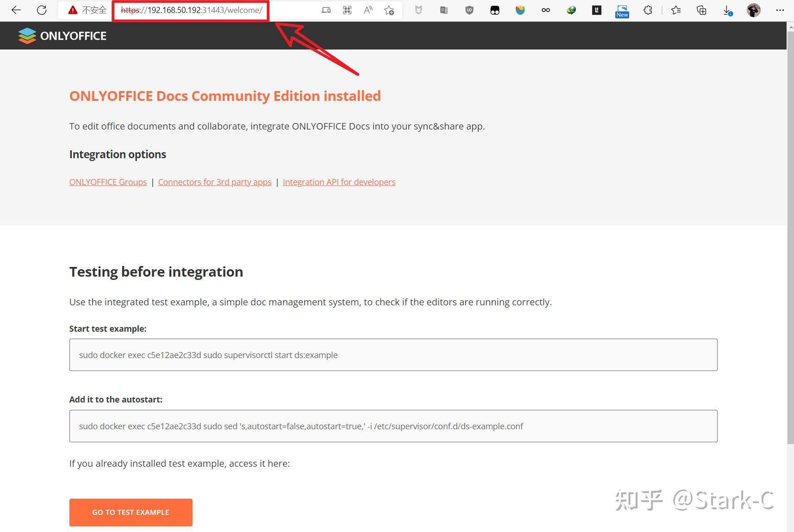Open the send-to-devices toolbar icon
The height and width of the screenshot is (532, 794).
(326, 10)
